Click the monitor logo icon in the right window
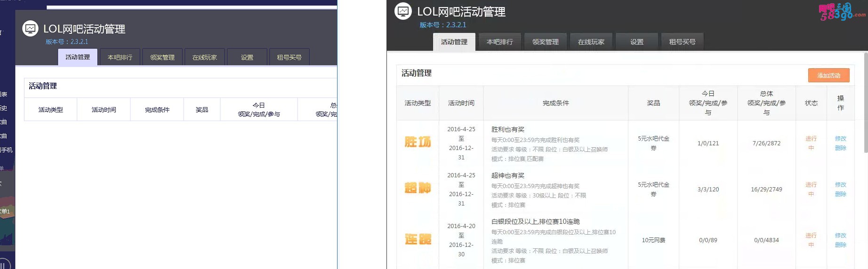The width and height of the screenshot is (868, 269). coord(403,11)
